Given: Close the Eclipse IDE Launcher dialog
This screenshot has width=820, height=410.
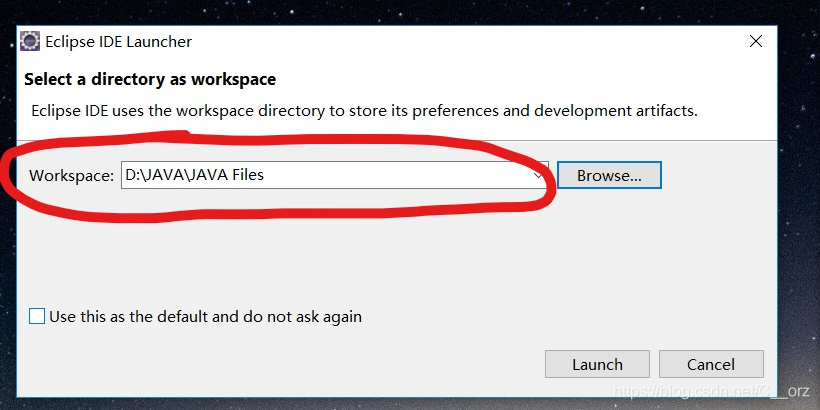Looking at the screenshot, I should (755, 41).
